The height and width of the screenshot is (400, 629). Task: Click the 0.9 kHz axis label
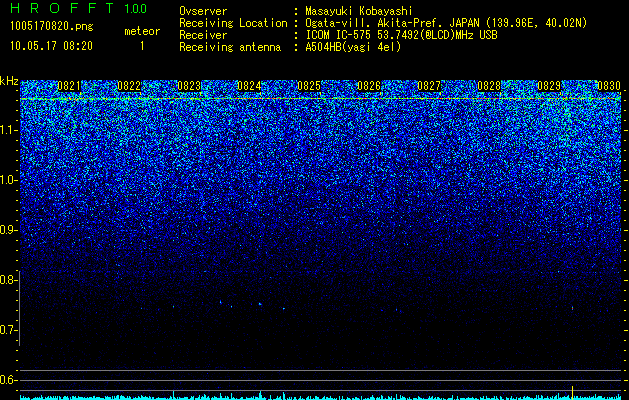(x=9, y=230)
